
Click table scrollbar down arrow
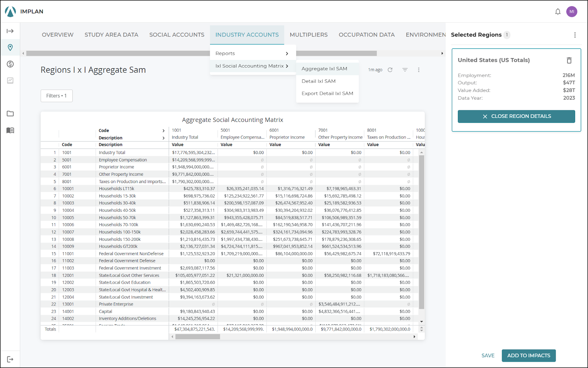(422, 321)
